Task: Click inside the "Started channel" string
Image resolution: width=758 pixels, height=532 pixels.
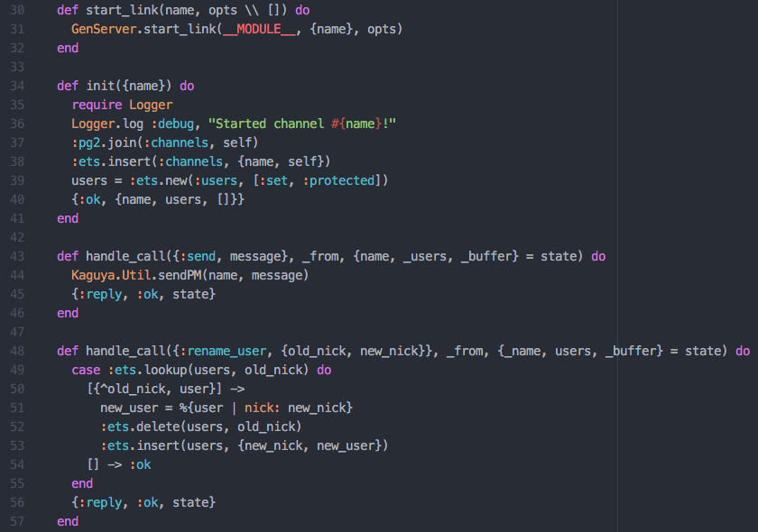Action: pos(269,124)
